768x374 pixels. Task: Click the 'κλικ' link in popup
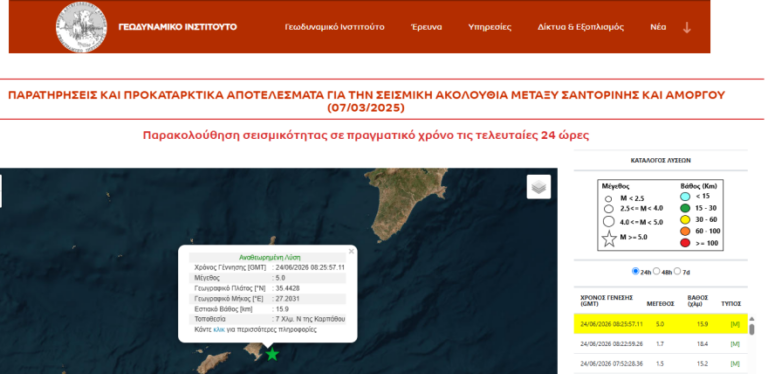(219, 329)
